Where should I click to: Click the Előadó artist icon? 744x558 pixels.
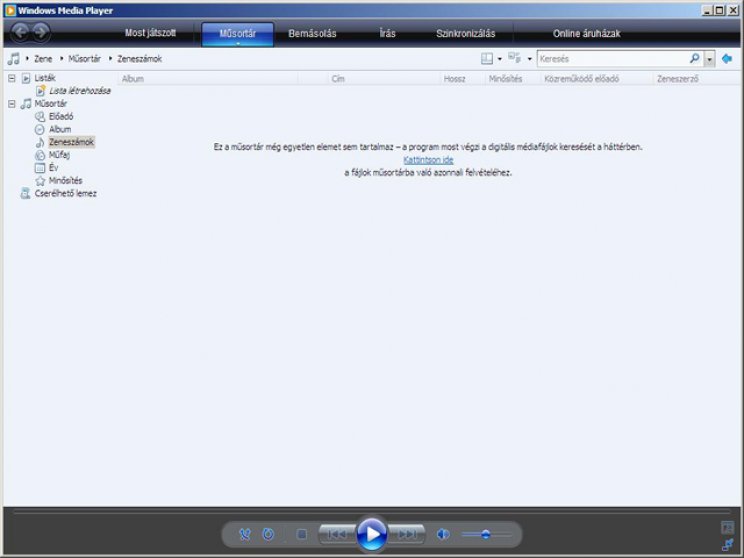(x=40, y=117)
